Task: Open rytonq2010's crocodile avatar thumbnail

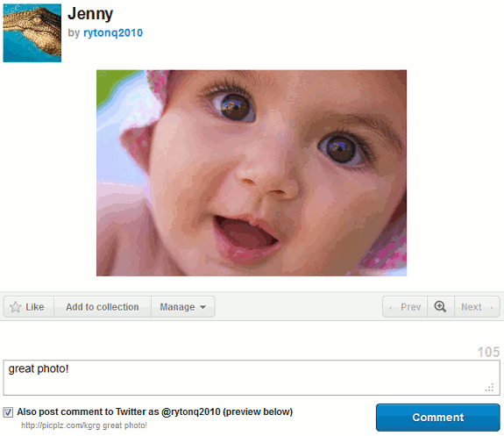Action: click(x=32, y=32)
